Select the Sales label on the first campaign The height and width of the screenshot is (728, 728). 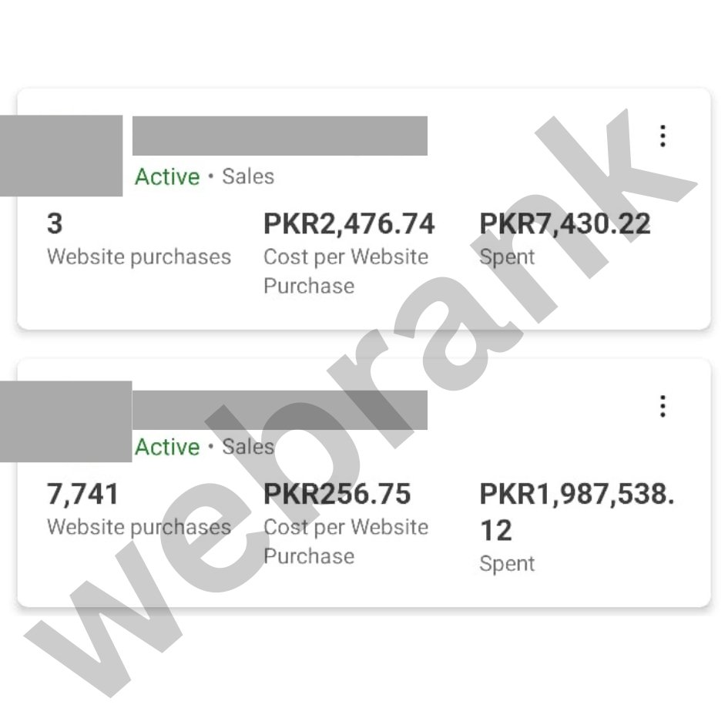click(248, 176)
